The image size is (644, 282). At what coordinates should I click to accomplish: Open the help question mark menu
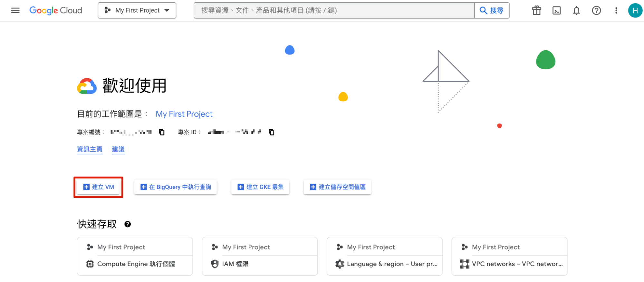click(596, 10)
